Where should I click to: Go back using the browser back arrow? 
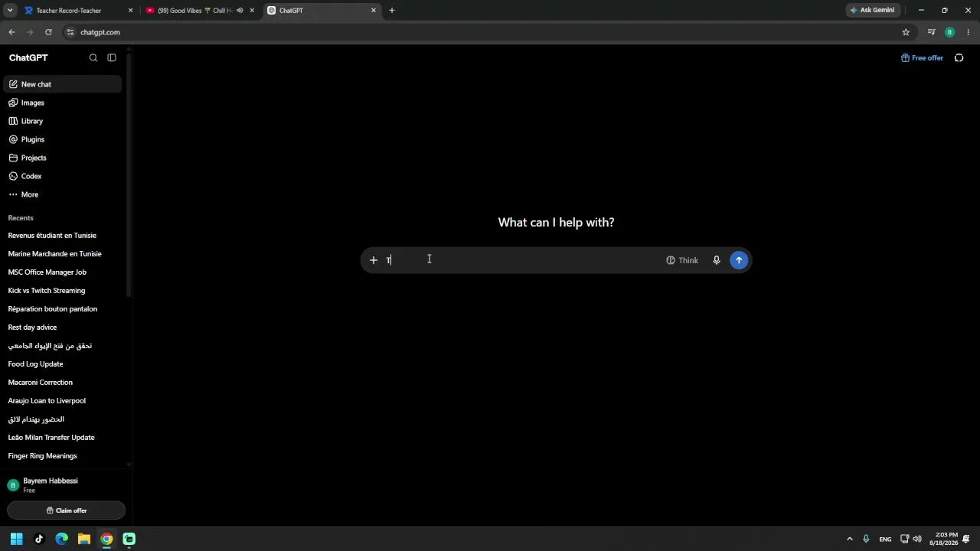tap(11, 32)
